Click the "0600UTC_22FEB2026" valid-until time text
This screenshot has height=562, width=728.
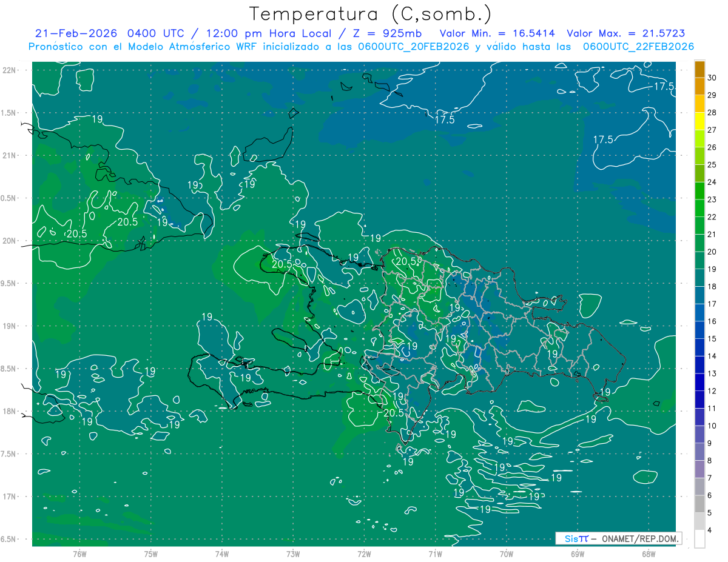click(638, 47)
